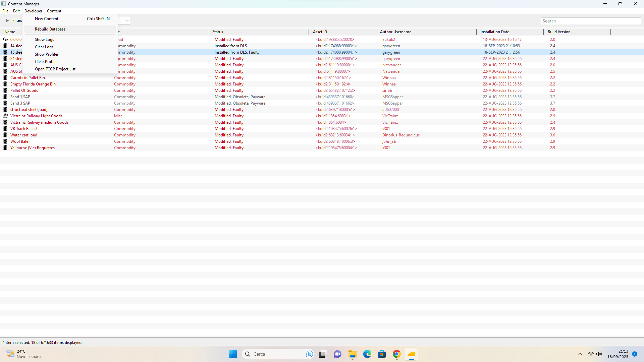Select Rebuild Database menu entry

coord(70,29)
